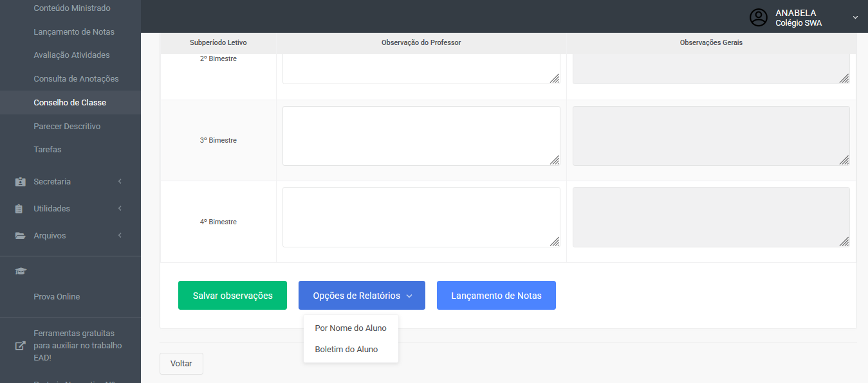The width and height of the screenshot is (868, 383).
Task: Open the ANABELA user menu chevron
Action: 855,17
